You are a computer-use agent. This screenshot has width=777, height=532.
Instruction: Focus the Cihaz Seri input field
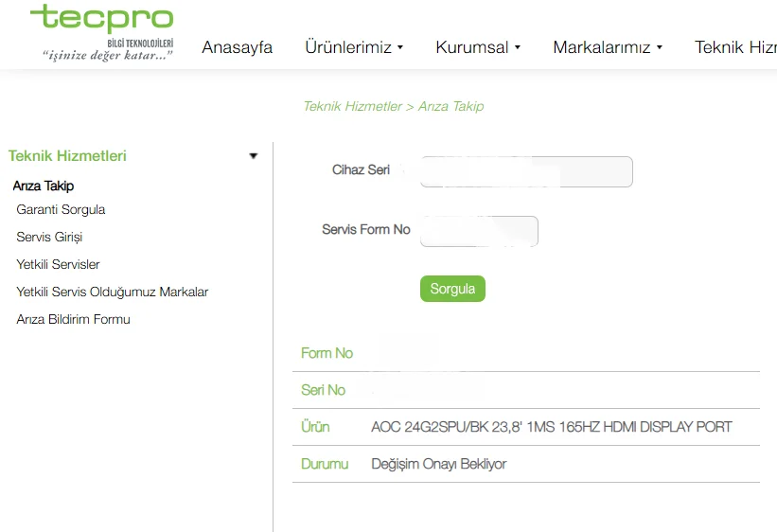(526, 171)
